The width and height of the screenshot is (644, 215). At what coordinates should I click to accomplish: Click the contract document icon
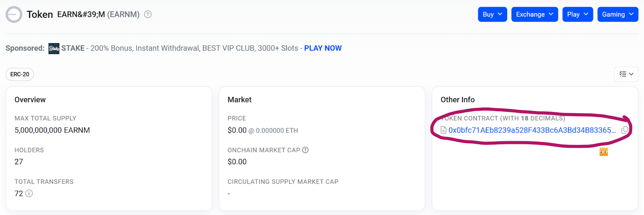click(x=444, y=130)
